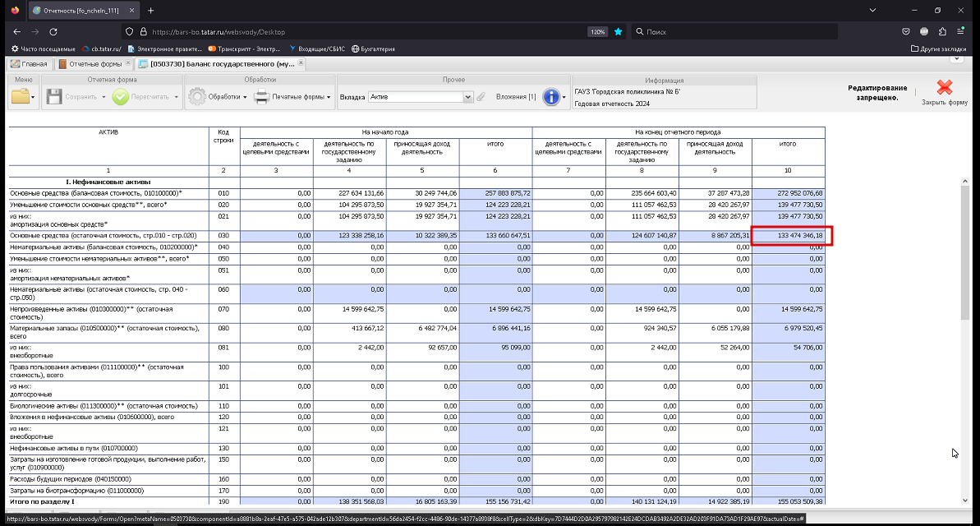Expand the Вкладка Актив dropdown
This screenshot has height=526, width=980.
tap(467, 97)
